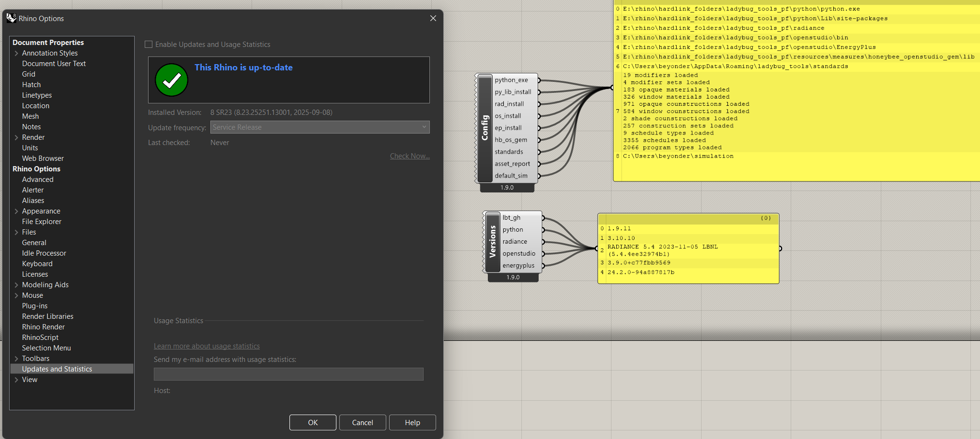
Task: Click the e-mail address input field
Action: coord(288,374)
